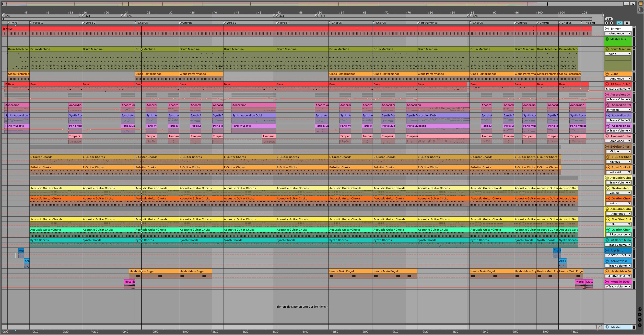Toggle Automation Mode button next to the lock
The image size is (644, 335).
tap(619, 23)
